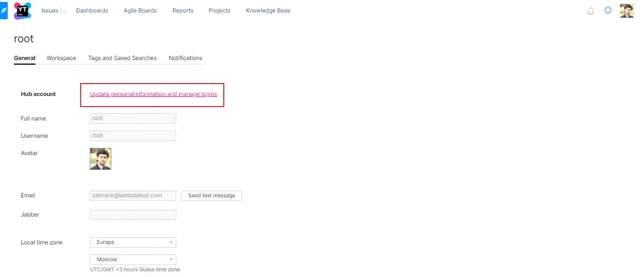Click Update personal information and manage logins link
This screenshot has height=277, width=644.
153,94
